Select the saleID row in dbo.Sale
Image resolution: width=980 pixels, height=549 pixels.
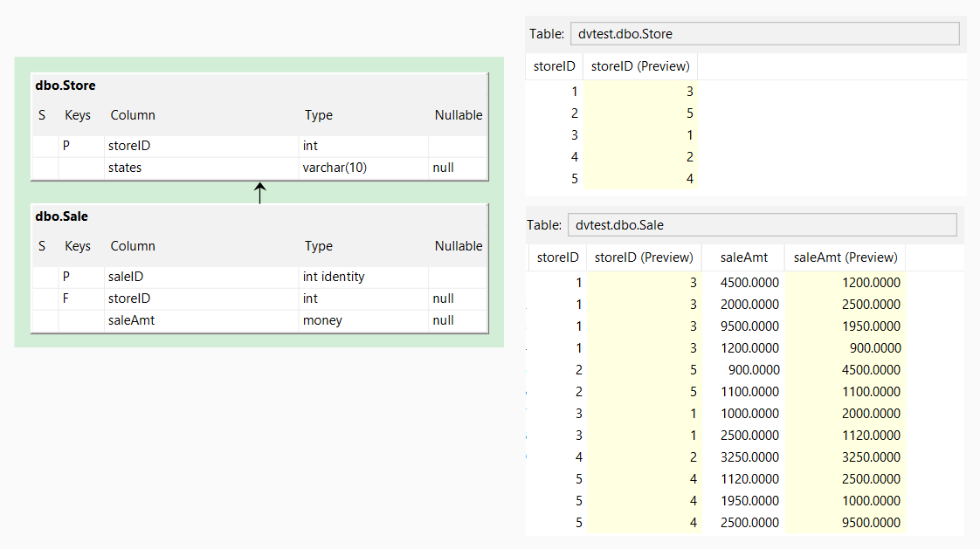tap(259, 277)
